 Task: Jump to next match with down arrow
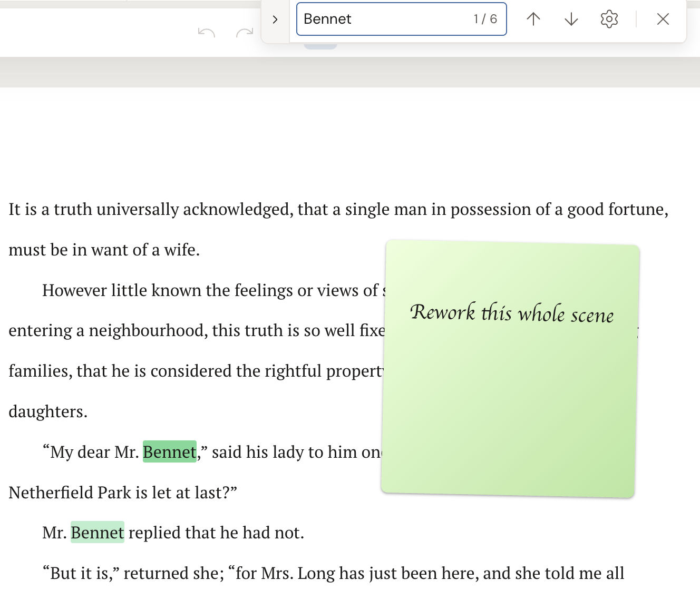click(571, 19)
